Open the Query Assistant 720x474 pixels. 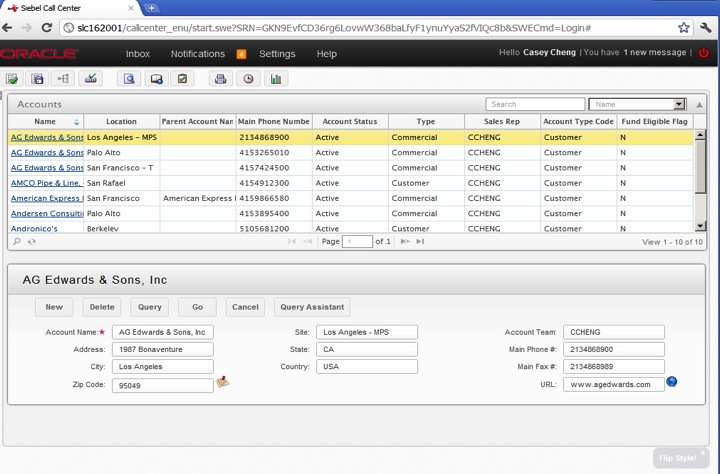(x=312, y=307)
